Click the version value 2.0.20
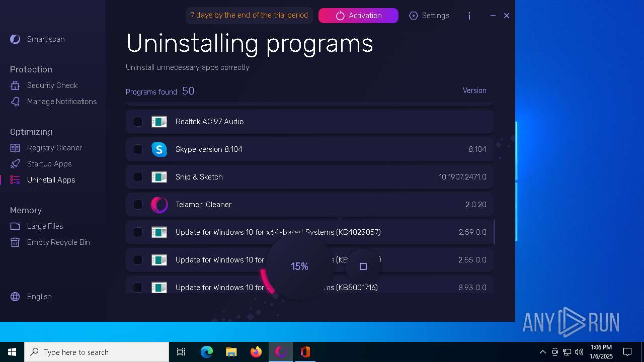The height and width of the screenshot is (362, 644). [476, 205]
